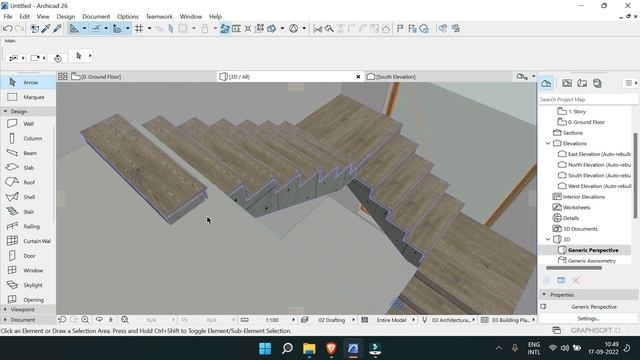Open the Guide Lines dropdown arrow
This screenshot has width=640, height=360.
click(84, 29)
